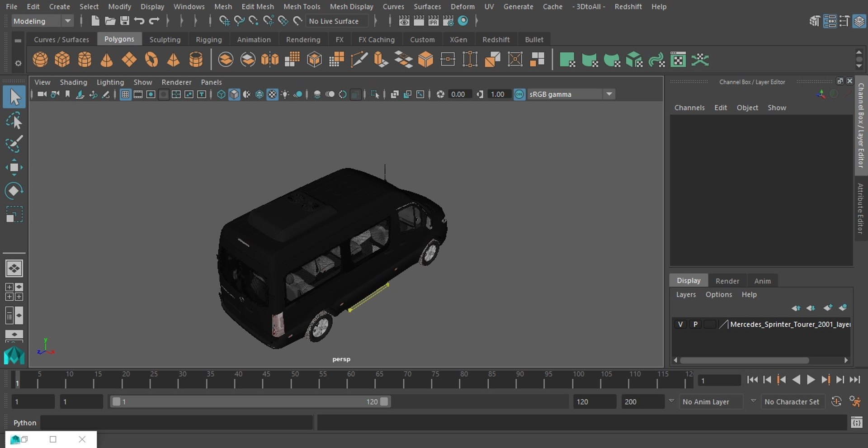Image resolution: width=868 pixels, height=448 pixels.
Task: Select the Scale tool in the toolbox
Action: [x=14, y=214]
